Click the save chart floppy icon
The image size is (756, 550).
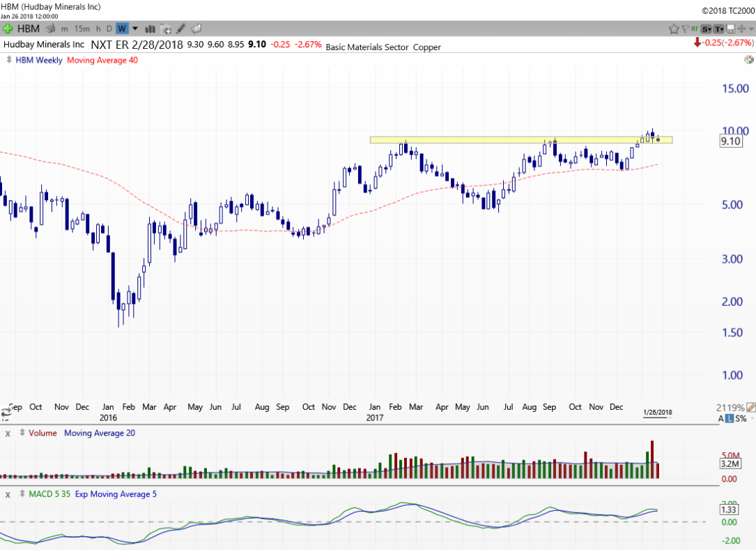click(x=730, y=29)
